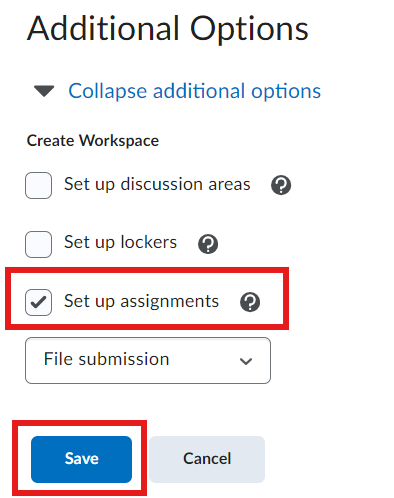This screenshot has width=394, height=498.
Task: Click the Create Workspace section label
Action: click(x=93, y=141)
